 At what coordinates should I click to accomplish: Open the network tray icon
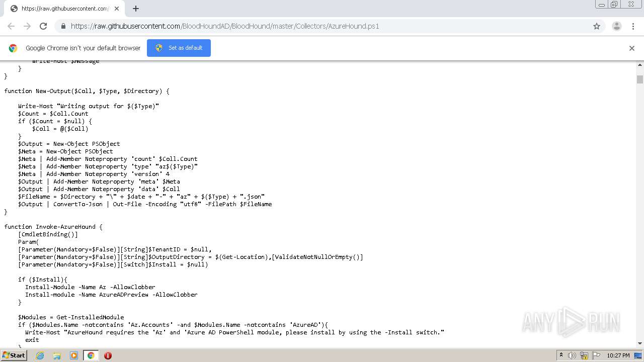(584, 355)
